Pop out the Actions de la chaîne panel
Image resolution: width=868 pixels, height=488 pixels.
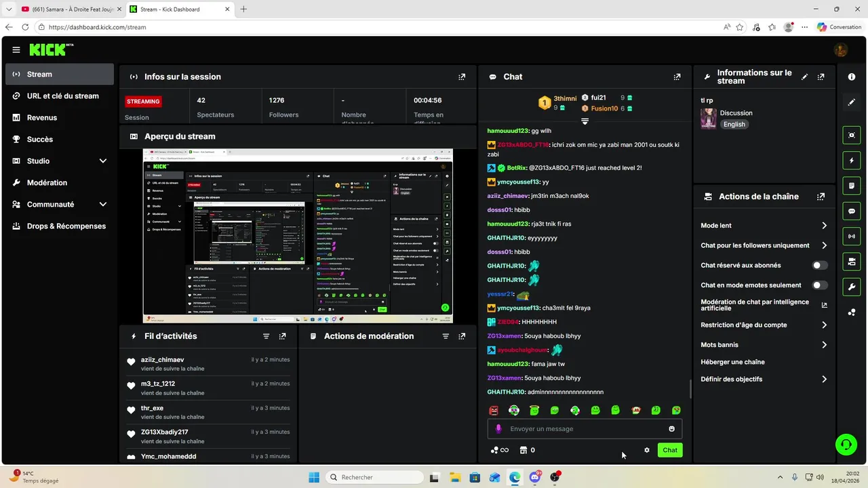pos(821,197)
